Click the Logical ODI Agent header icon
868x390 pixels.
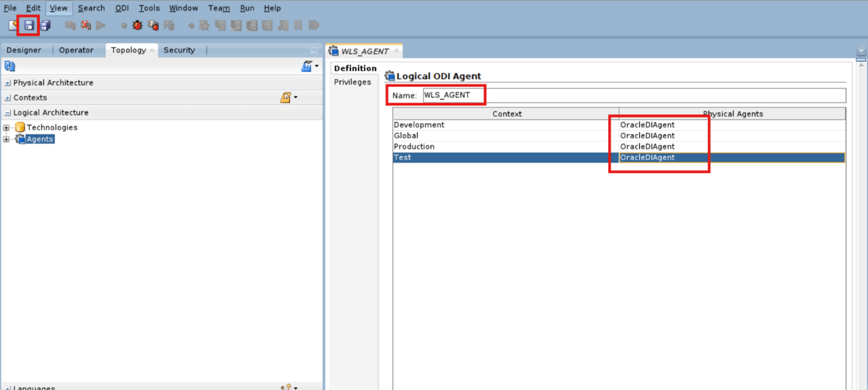[x=389, y=76]
